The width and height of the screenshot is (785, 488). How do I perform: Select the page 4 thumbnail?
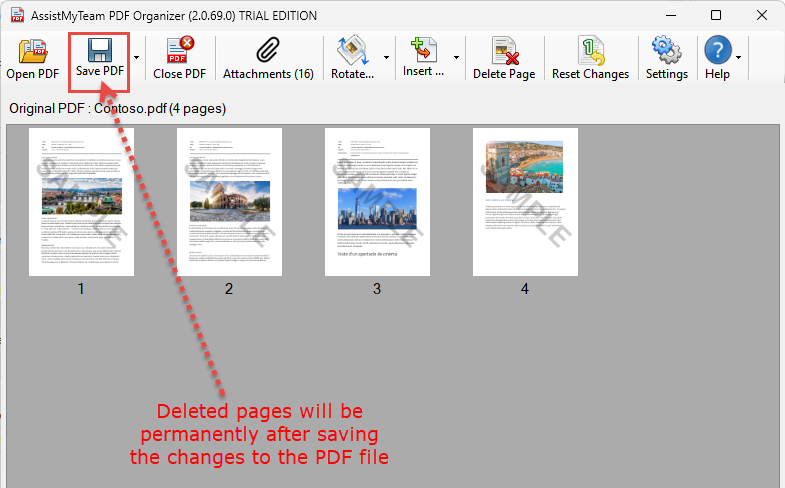[525, 202]
